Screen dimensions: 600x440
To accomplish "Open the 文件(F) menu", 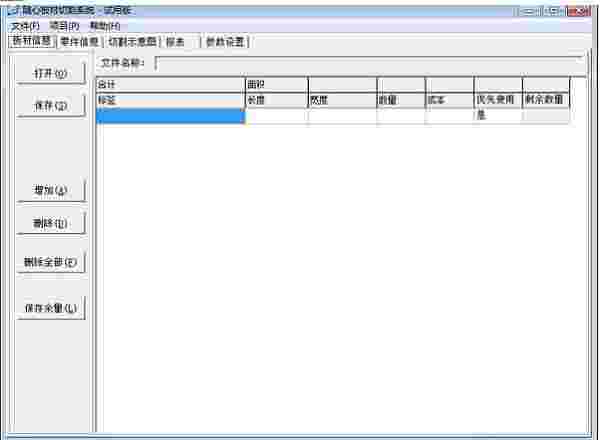I will click(x=25, y=26).
